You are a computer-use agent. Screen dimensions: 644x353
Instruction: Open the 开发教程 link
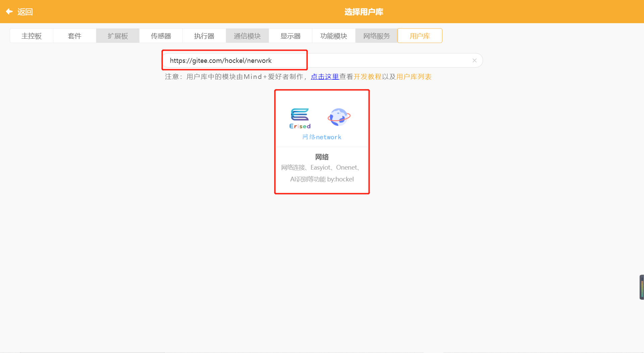tap(368, 77)
